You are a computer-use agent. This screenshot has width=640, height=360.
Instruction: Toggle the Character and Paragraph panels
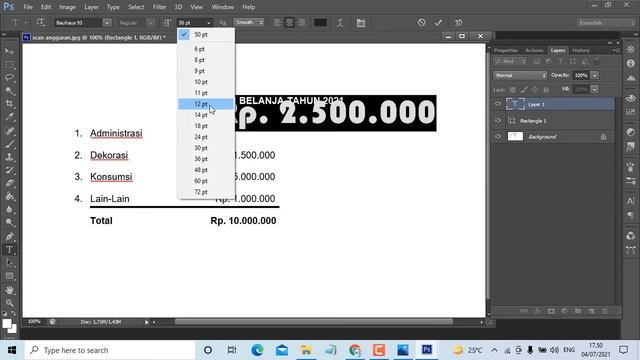pyautogui.click(x=361, y=23)
